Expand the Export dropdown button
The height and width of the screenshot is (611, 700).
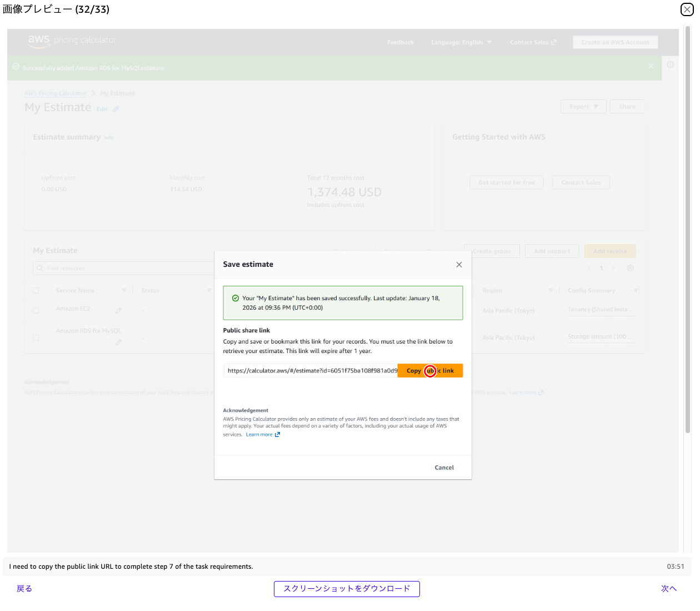(x=583, y=107)
